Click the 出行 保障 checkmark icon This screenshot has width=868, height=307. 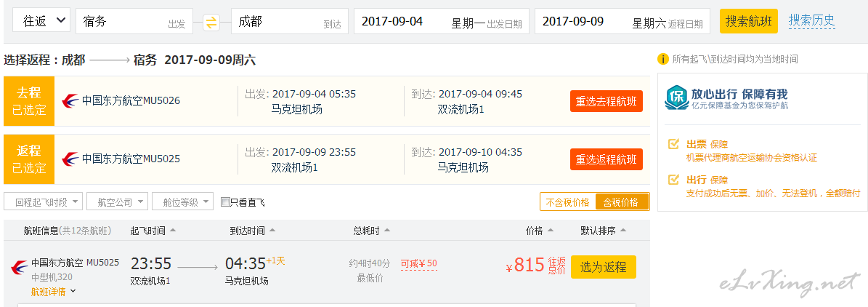(x=673, y=180)
